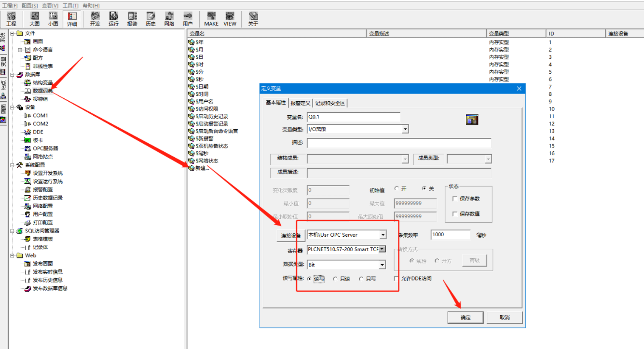Open the 连接设备 Usr OPC Server dropdown
Image resolution: width=644 pixels, height=349 pixels.
coord(383,235)
